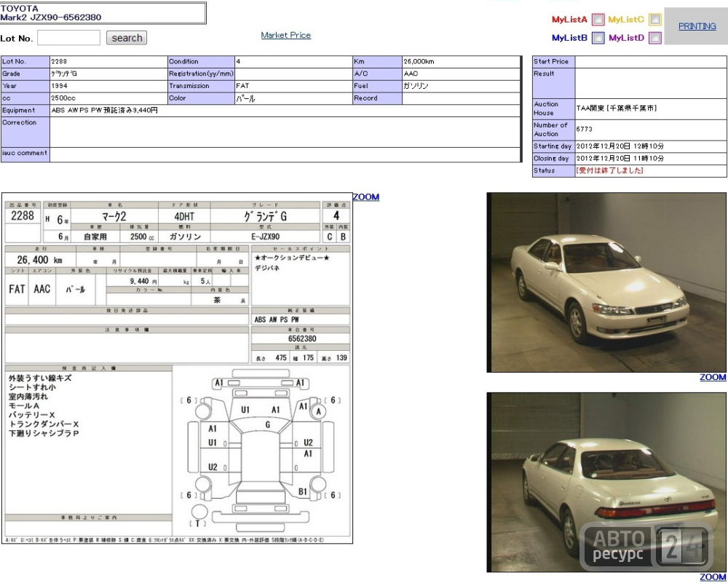Image resolution: width=728 pixels, height=586 pixels.
Task: Open the front view car photo
Action: (606, 282)
